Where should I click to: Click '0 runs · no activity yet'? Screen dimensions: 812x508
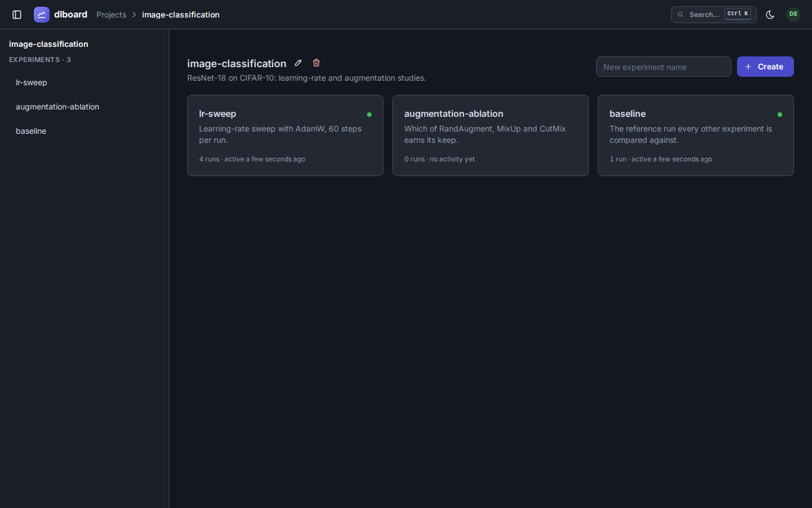tap(439, 159)
